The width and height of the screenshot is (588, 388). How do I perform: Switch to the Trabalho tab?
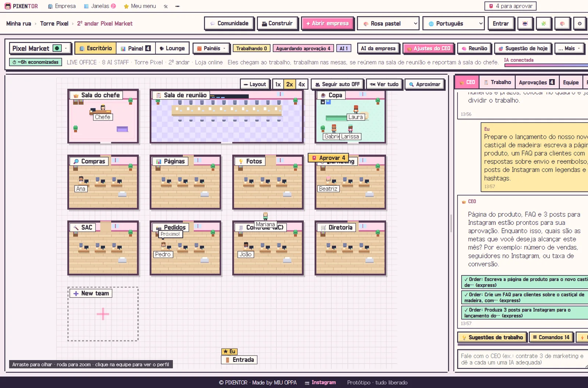[497, 82]
